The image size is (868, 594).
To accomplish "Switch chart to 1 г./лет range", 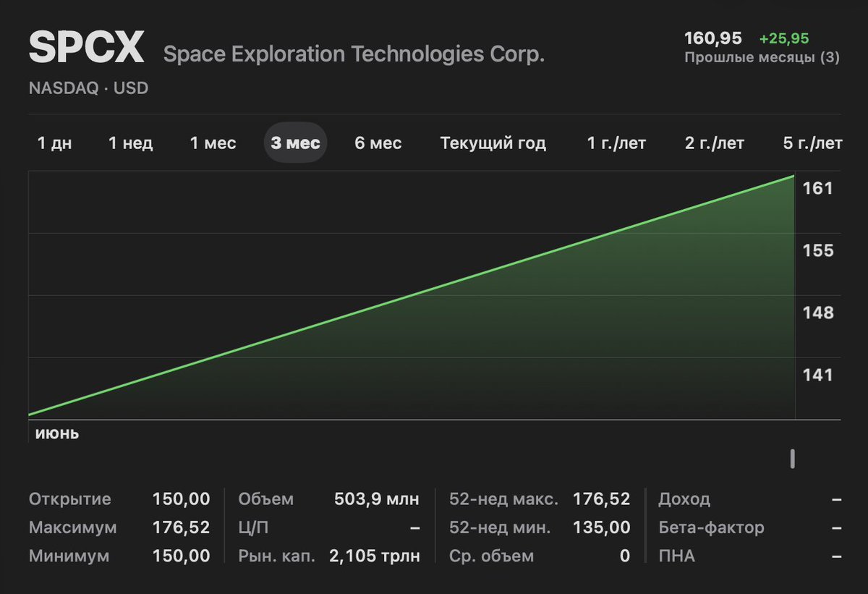I will click(x=616, y=143).
